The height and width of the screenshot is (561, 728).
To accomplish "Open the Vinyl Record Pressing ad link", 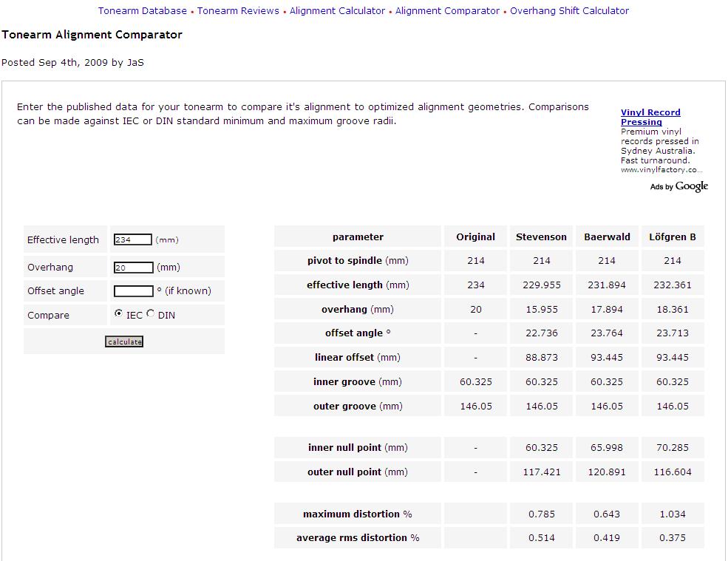I will click(650, 117).
